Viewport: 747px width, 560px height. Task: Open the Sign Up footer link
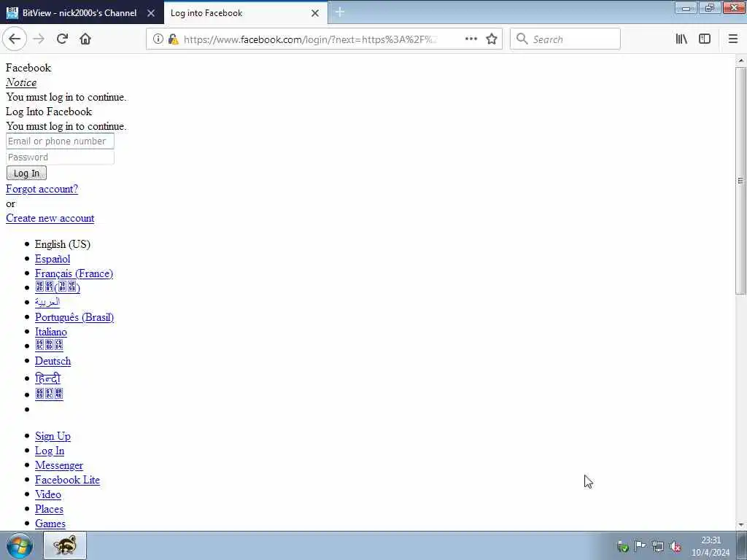point(53,436)
